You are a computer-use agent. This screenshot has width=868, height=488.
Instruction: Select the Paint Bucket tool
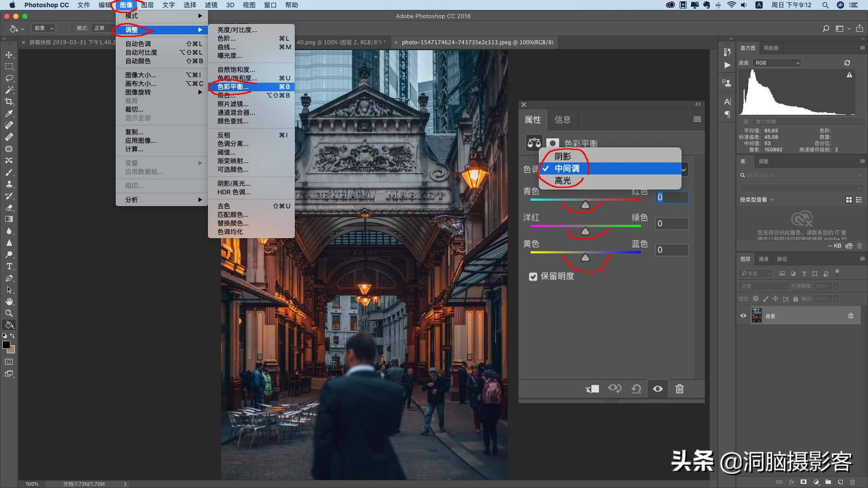pyautogui.click(x=9, y=325)
